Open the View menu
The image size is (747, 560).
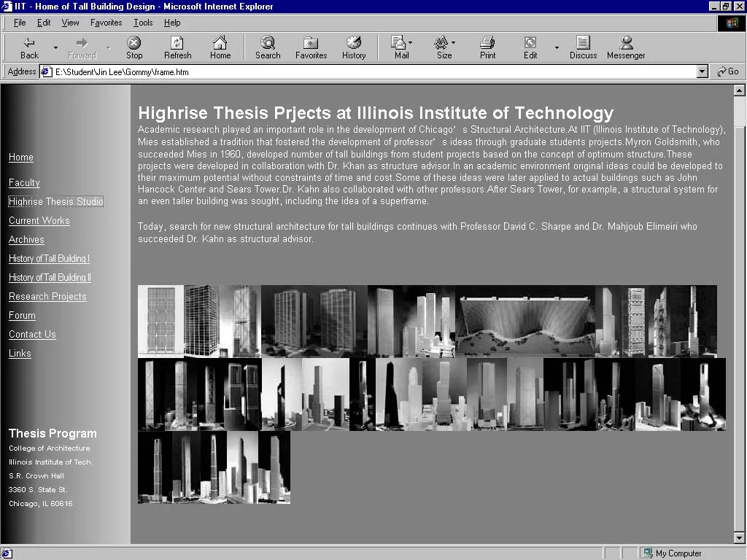[x=70, y=23]
